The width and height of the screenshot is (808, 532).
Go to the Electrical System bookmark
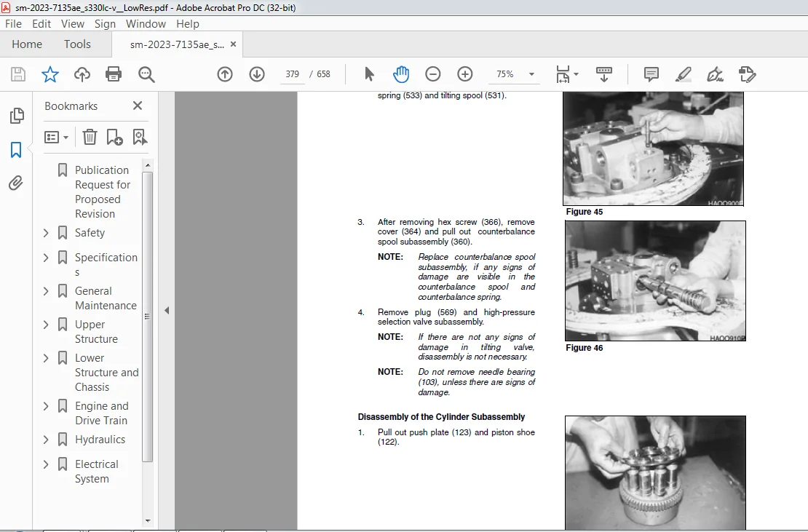tap(96, 471)
